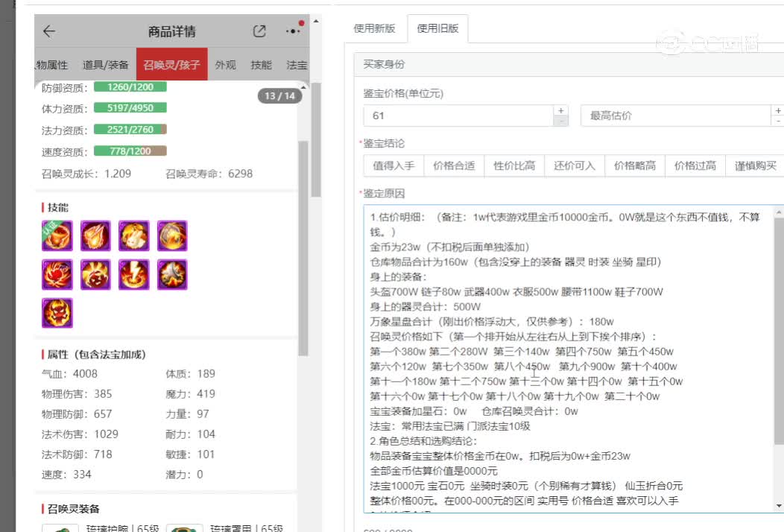Screen dimensions: 784x532
Task: Click the 召唤灵装备 section heading
Action: tap(74, 509)
